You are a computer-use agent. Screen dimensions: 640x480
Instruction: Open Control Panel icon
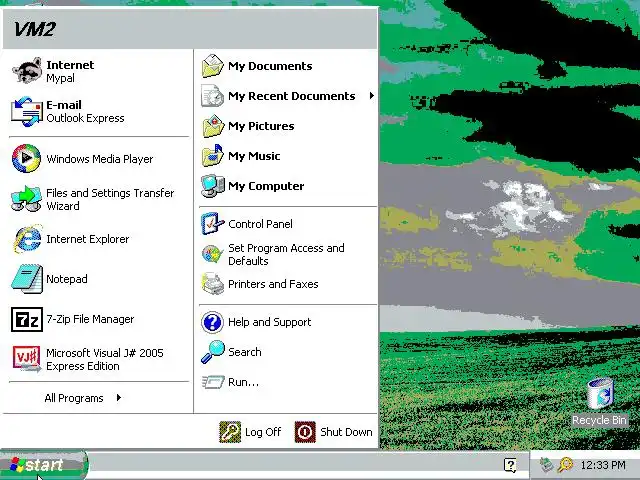click(213, 224)
